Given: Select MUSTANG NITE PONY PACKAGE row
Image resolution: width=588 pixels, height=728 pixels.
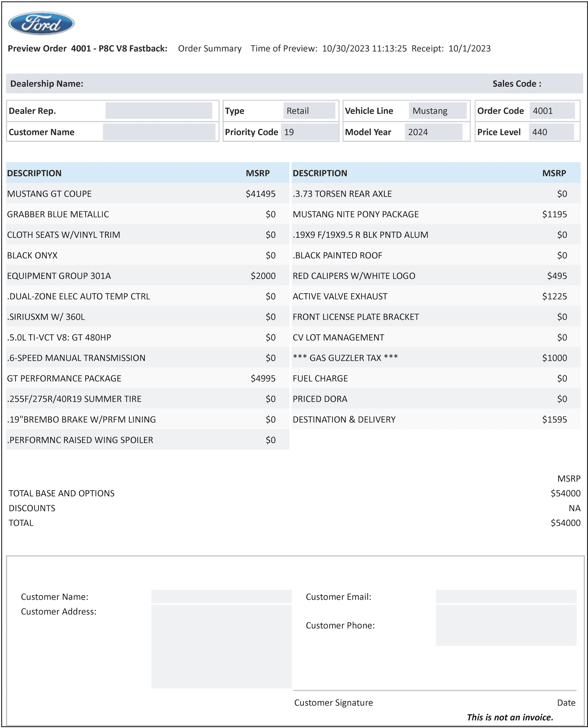Looking at the screenshot, I should point(436,214).
